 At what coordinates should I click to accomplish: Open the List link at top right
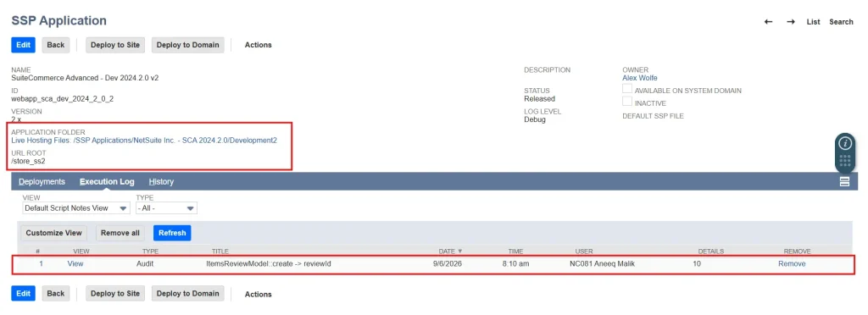(x=813, y=21)
